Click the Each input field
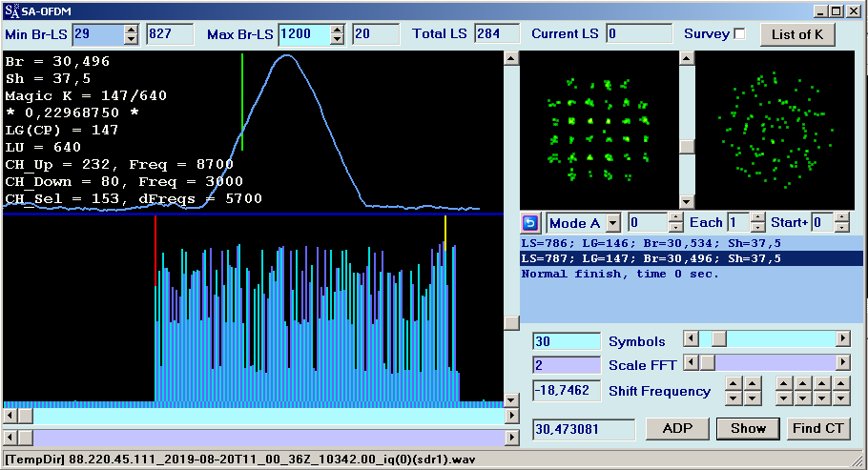 pos(739,223)
